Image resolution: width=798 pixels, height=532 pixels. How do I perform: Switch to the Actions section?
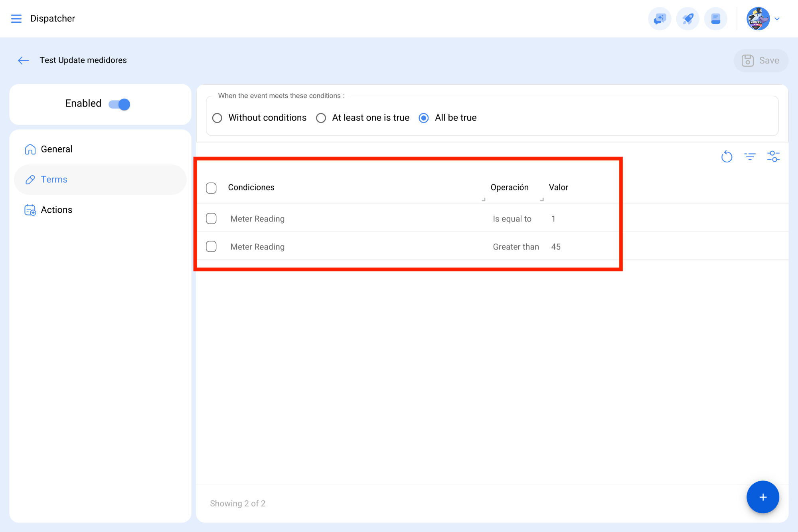point(57,210)
